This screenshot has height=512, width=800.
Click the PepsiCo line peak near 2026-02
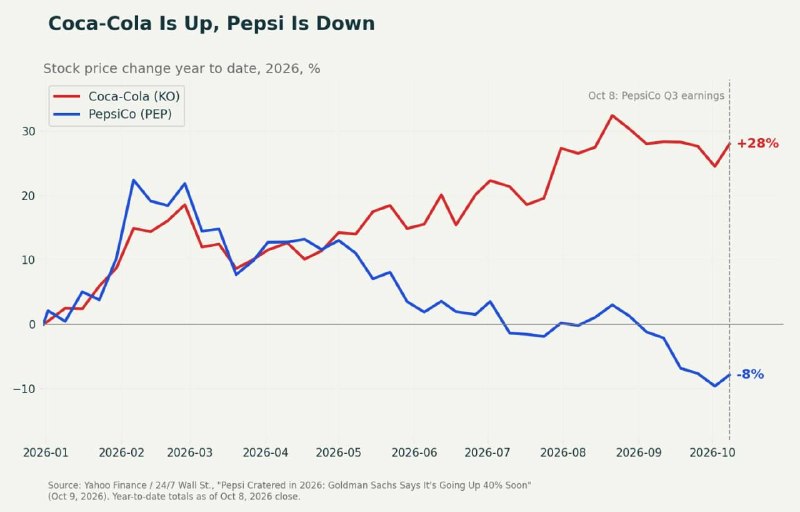click(134, 180)
